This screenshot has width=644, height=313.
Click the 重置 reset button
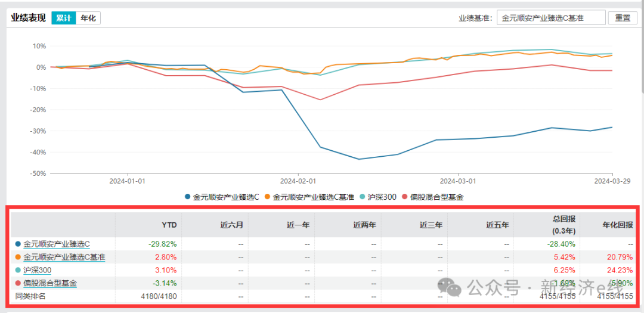pyautogui.click(x=622, y=18)
